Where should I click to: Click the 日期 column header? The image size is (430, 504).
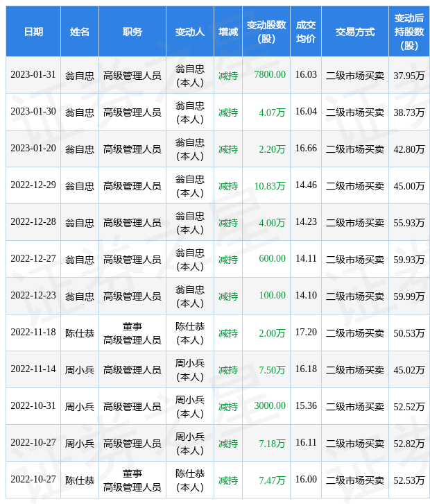tap(33, 31)
